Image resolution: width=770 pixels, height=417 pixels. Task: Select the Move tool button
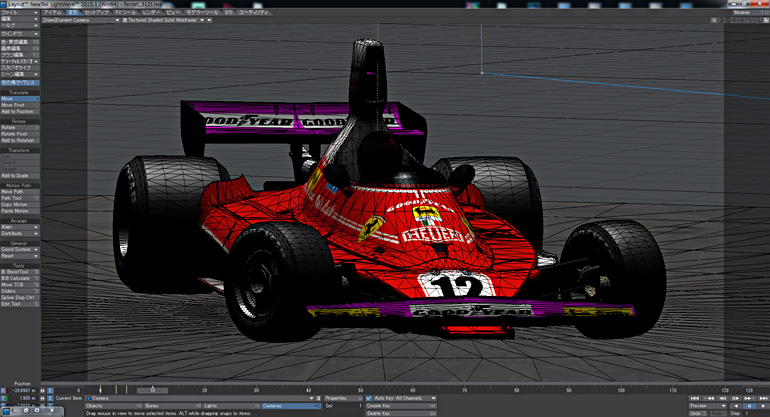pyautogui.click(x=20, y=99)
